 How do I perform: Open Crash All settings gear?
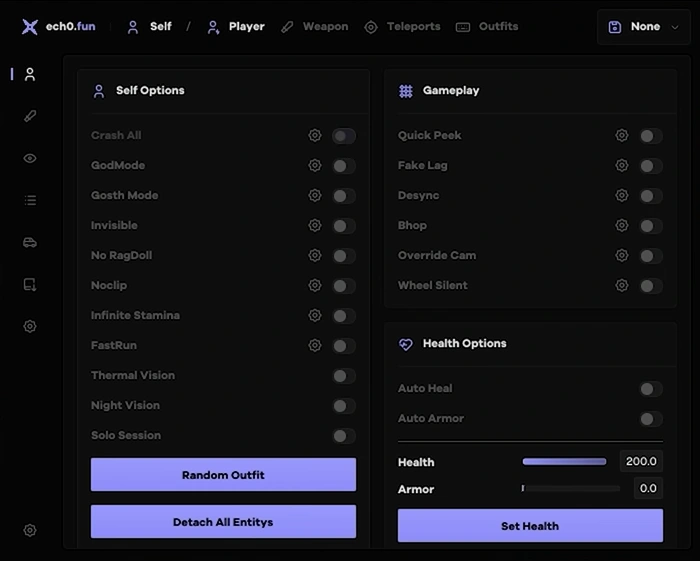point(315,135)
